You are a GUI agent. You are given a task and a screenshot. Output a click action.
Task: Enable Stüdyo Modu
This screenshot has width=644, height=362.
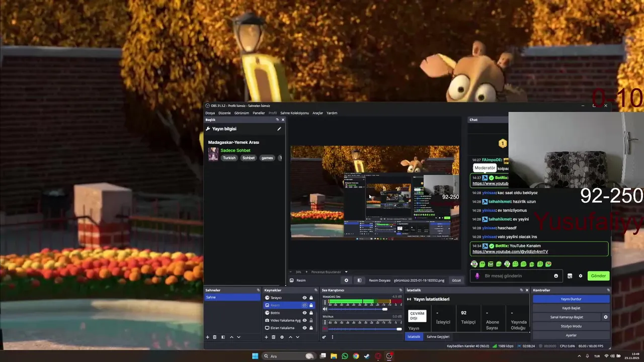[x=571, y=326]
